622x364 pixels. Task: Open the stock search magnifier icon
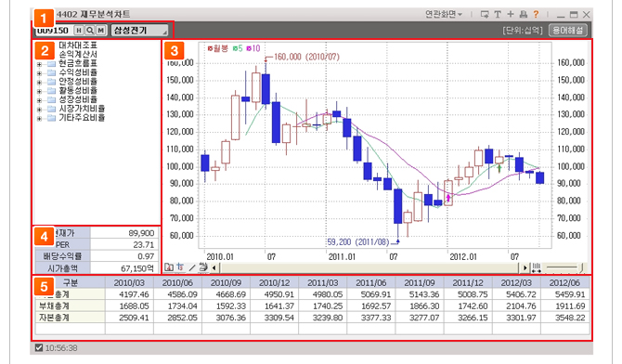point(90,30)
